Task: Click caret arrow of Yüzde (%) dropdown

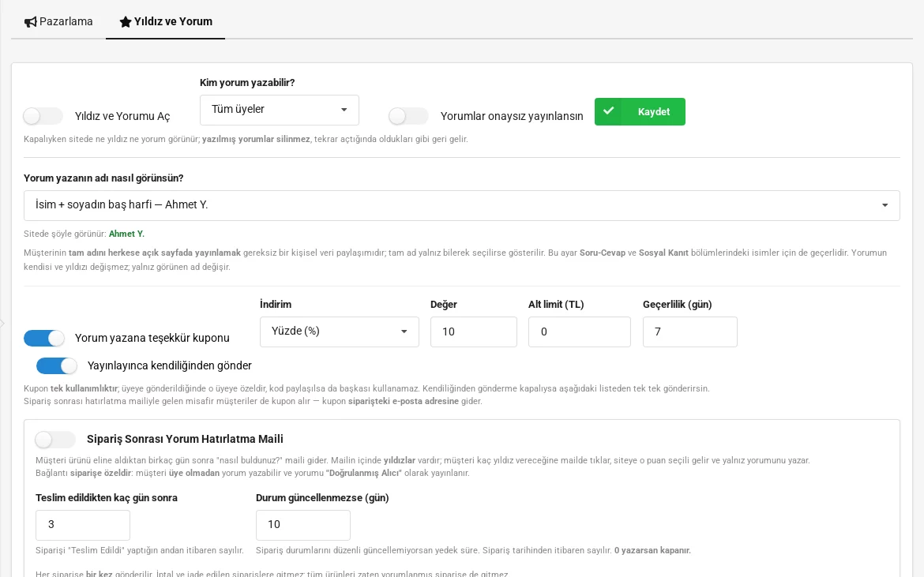Action: (x=404, y=332)
